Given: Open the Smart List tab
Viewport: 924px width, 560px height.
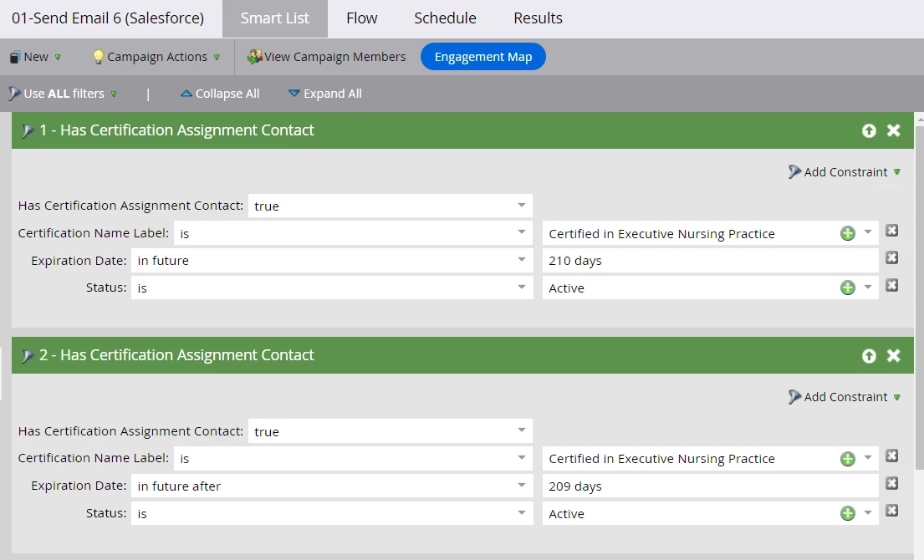Looking at the screenshot, I should 274,18.
